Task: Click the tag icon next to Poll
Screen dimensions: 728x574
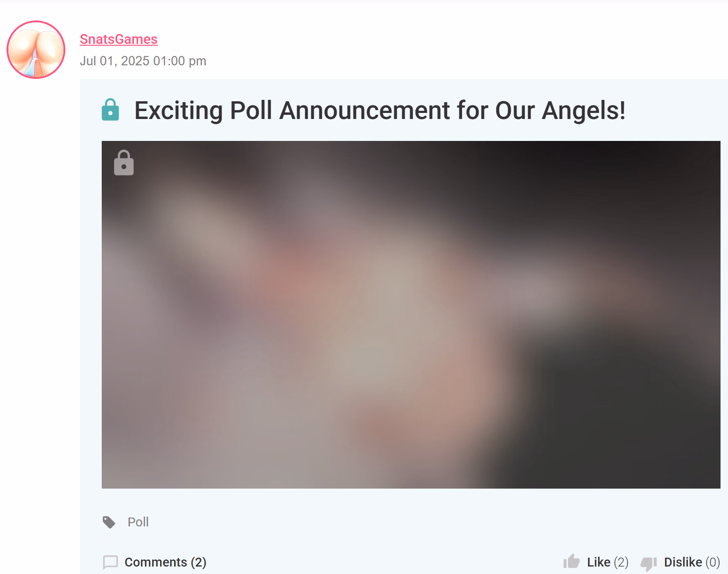Action: pyautogui.click(x=109, y=522)
